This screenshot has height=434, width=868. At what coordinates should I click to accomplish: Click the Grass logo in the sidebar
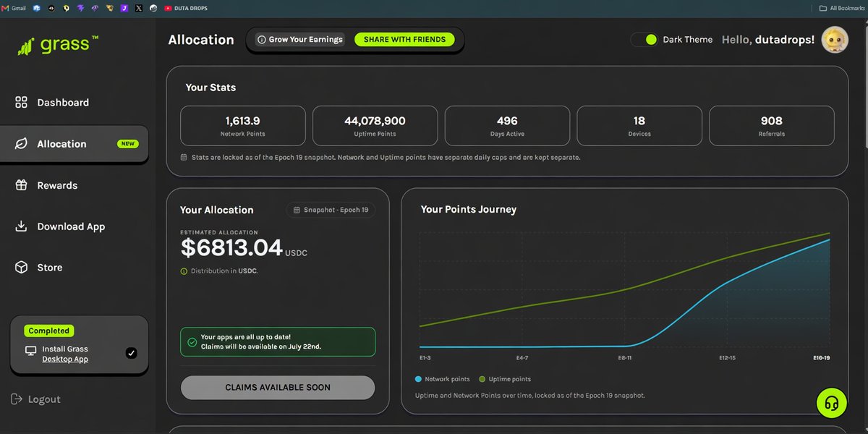tap(58, 45)
